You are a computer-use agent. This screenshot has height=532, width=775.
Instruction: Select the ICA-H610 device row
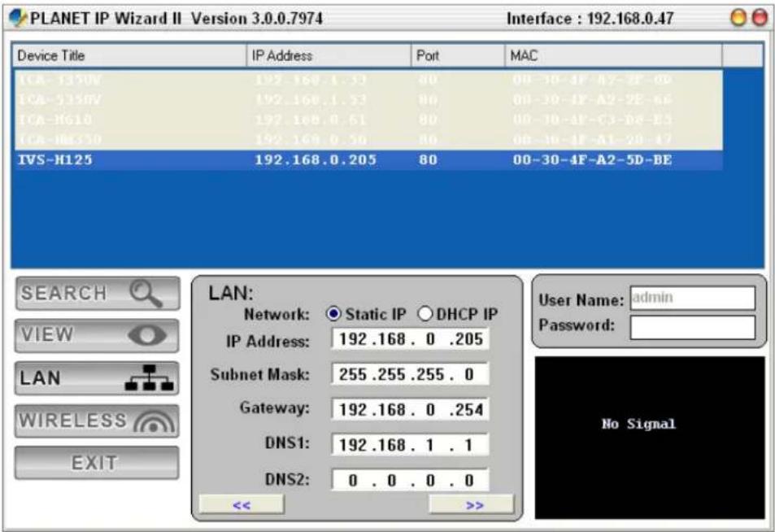pos(368,120)
